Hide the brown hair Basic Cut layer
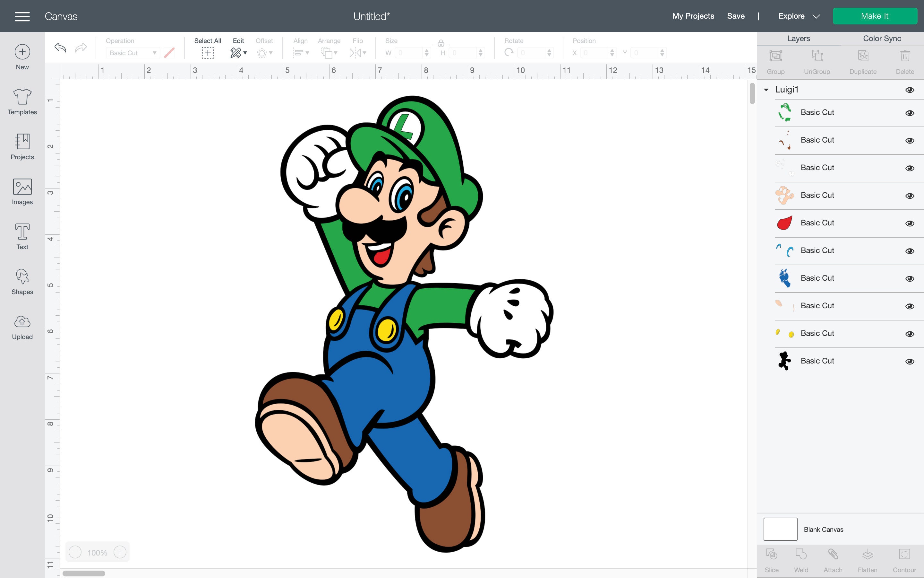924x578 pixels. pos(910,140)
